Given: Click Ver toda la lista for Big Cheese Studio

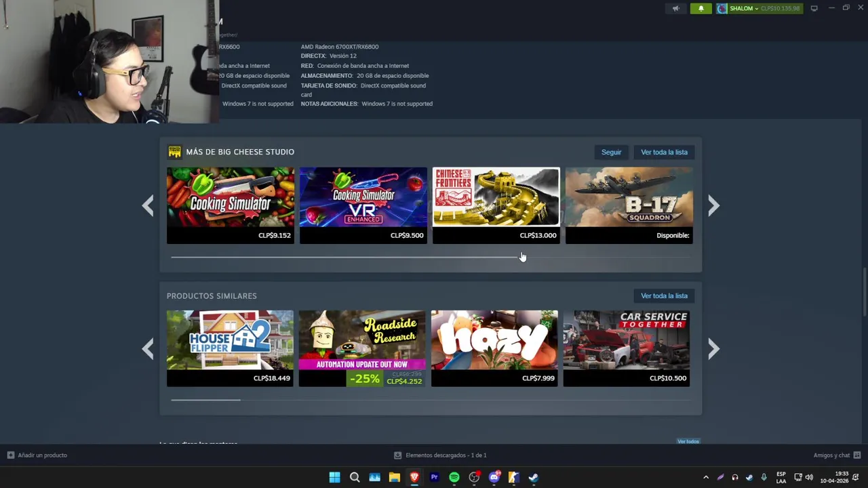Looking at the screenshot, I should tap(664, 152).
